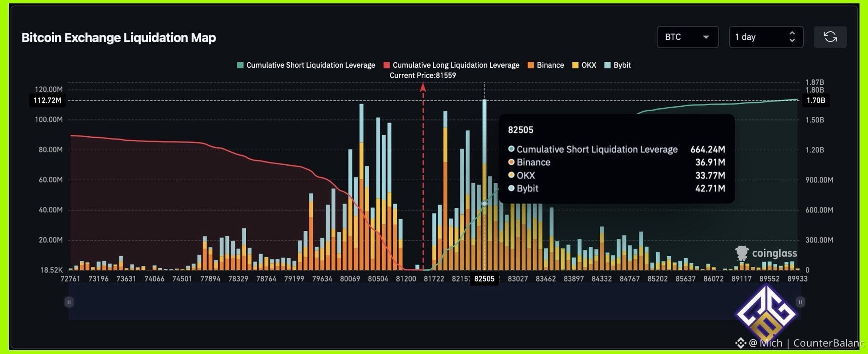Toggle the OKX legend series
868x354 pixels.
point(584,65)
